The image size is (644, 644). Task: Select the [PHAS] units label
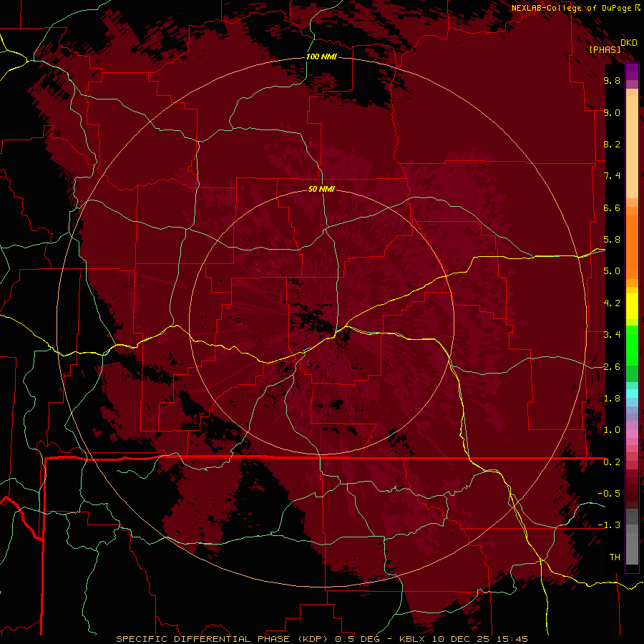tap(605, 49)
